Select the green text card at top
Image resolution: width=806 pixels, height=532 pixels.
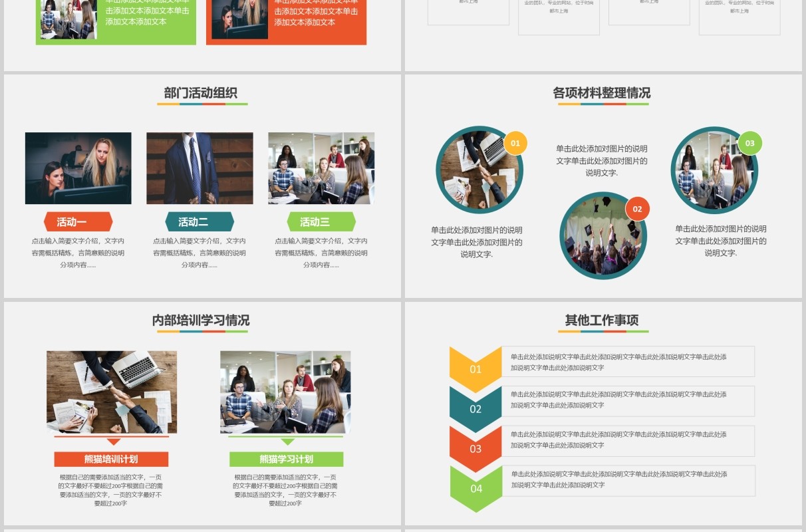[x=116, y=22]
